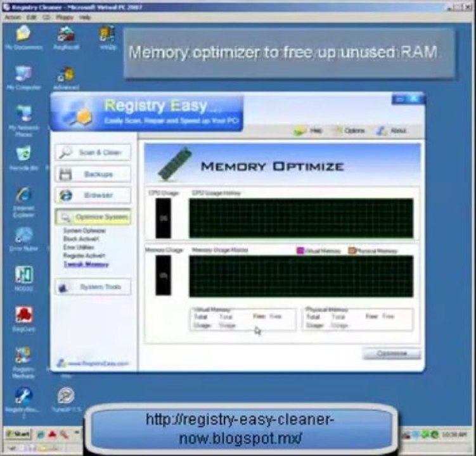Open Help in Registry Easy toolbar
Screen dimensions: 476x456
click(309, 130)
